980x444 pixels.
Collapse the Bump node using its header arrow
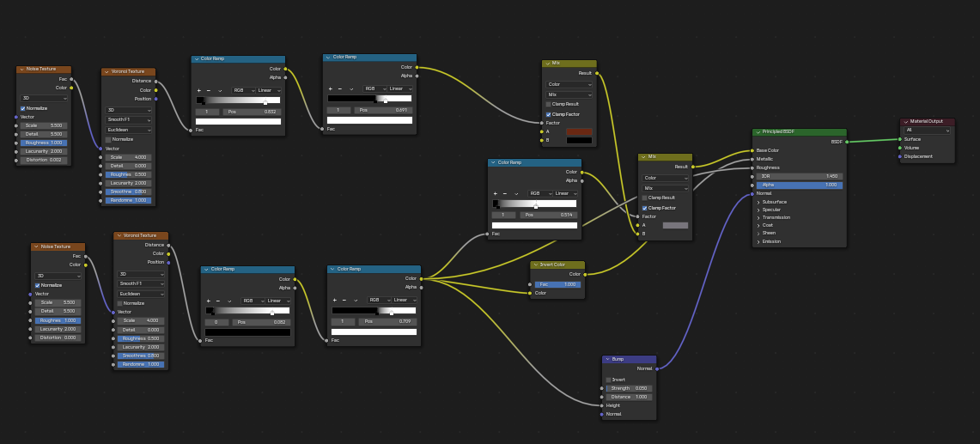[x=606, y=359]
